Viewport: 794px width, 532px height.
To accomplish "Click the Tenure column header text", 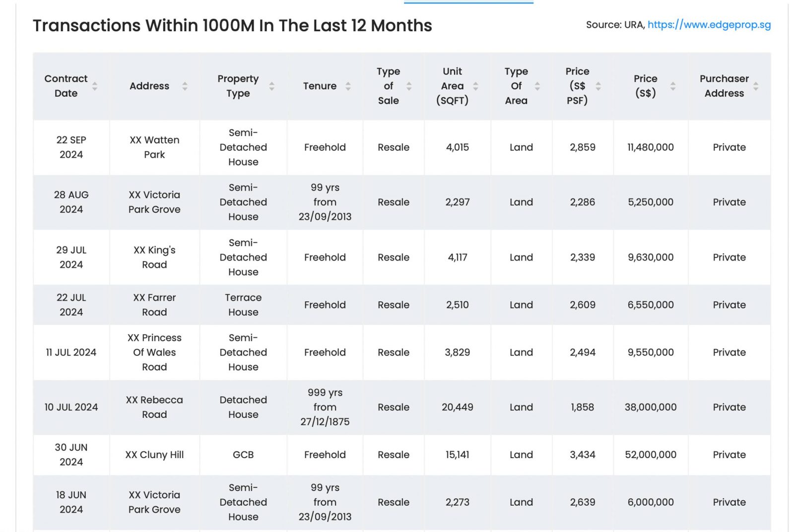I will 320,86.
